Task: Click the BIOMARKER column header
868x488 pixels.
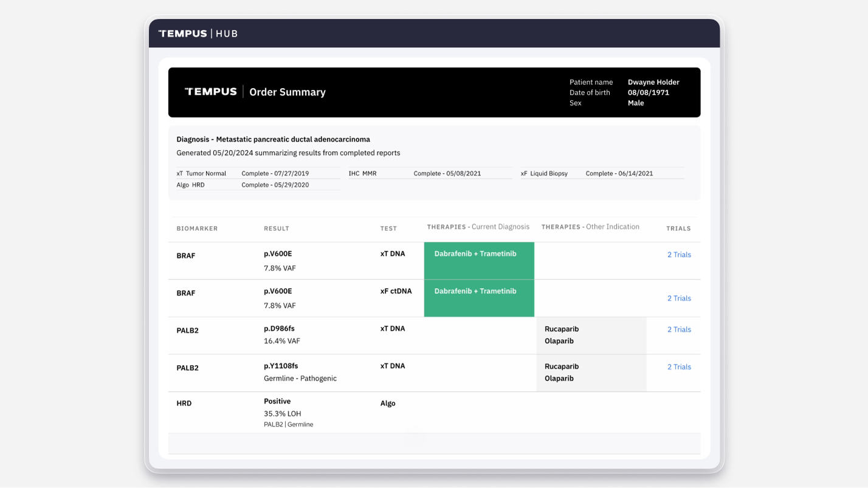Action: pos(197,229)
